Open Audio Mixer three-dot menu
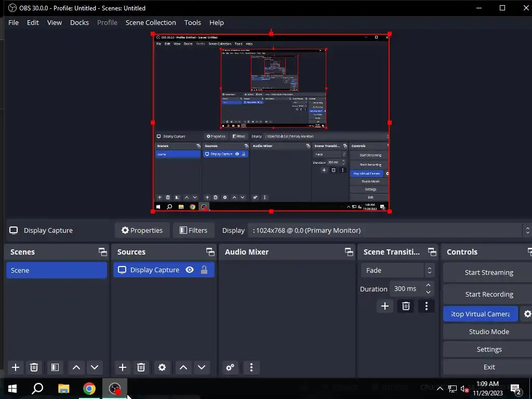 coord(251,367)
